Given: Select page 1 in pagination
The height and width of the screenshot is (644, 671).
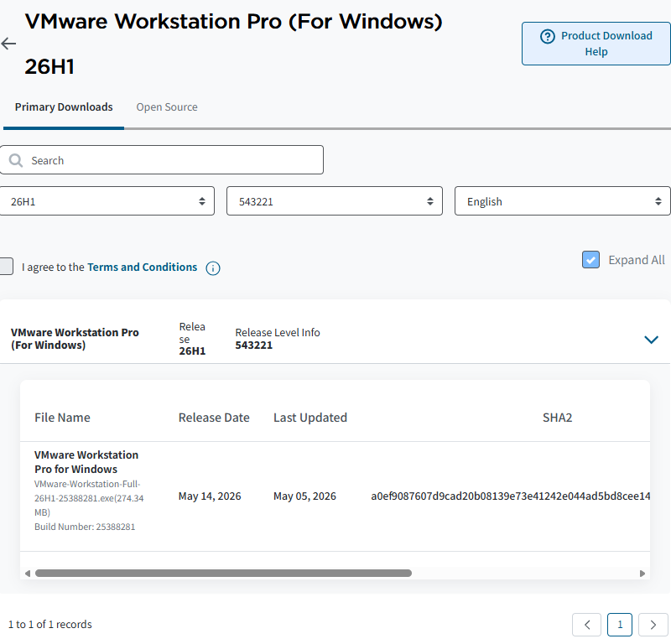Looking at the screenshot, I should [x=620, y=625].
